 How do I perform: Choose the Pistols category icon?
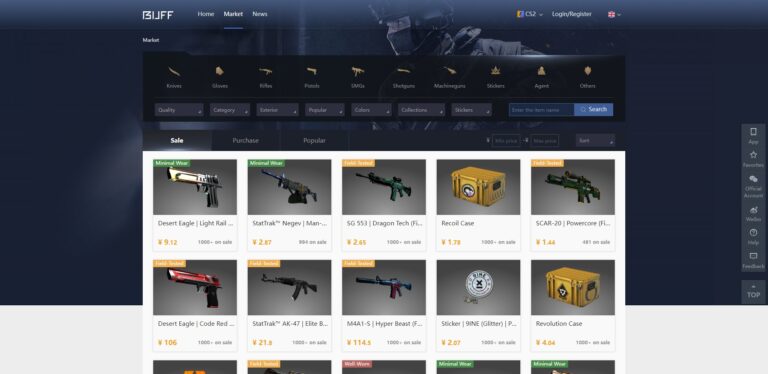point(312,71)
